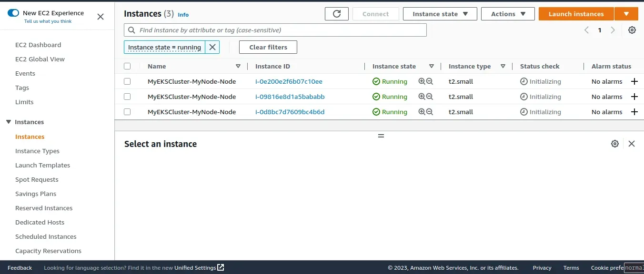Open the Launch instances split-button arrow
This screenshot has width=644, height=274.
(626, 14)
